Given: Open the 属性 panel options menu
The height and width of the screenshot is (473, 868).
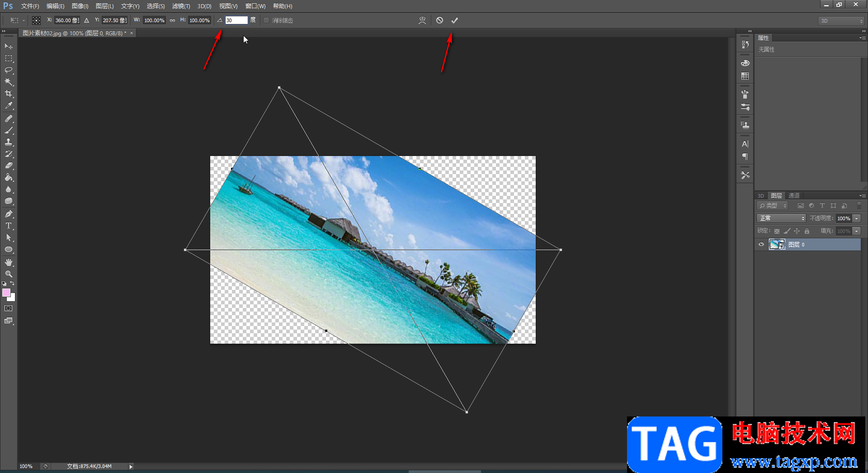Looking at the screenshot, I should pyautogui.click(x=863, y=38).
